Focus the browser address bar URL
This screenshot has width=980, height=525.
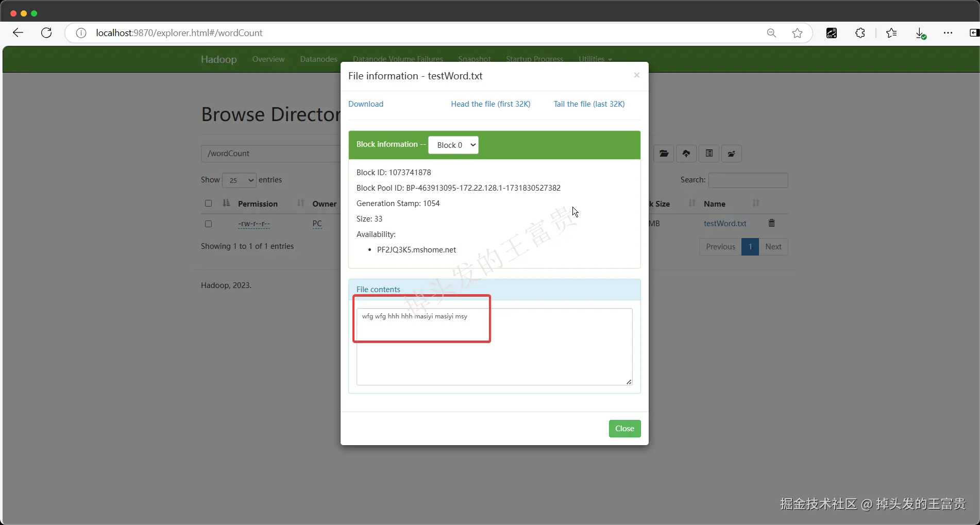coord(179,33)
